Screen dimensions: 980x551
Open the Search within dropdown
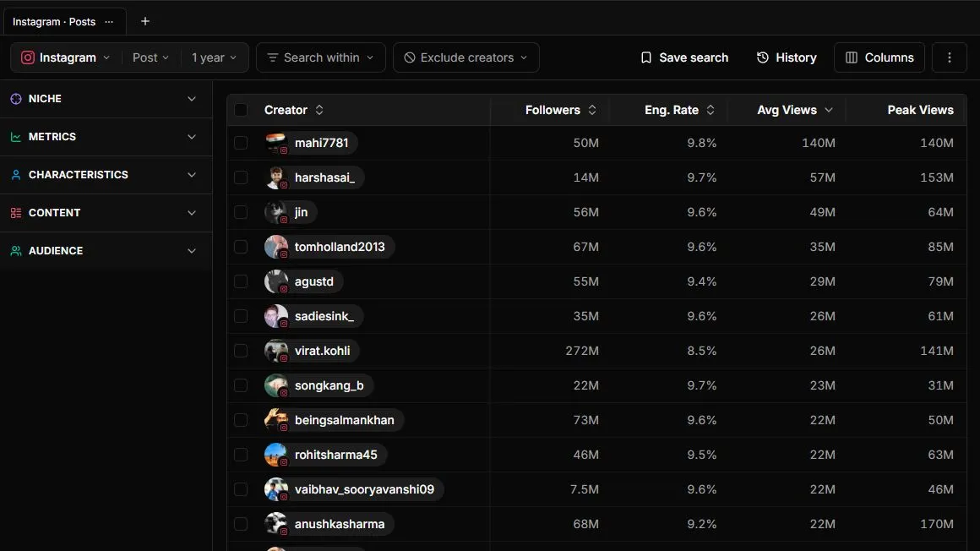(321, 57)
